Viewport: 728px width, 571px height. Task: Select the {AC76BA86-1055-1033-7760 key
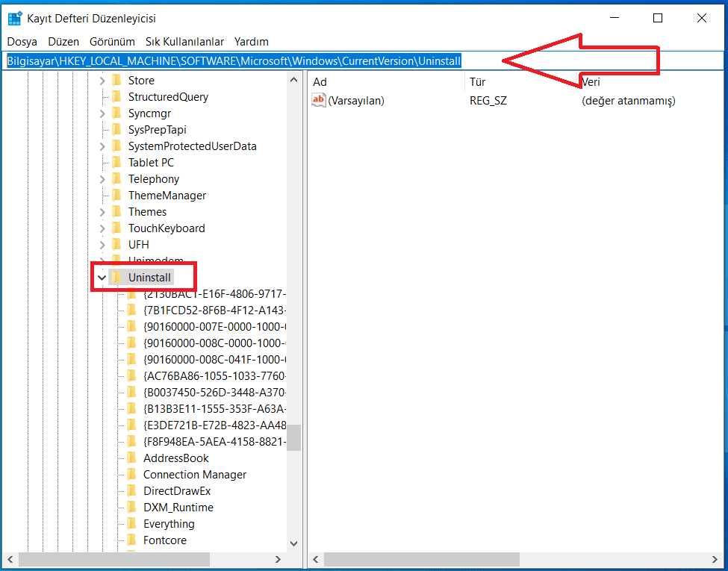point(214,376)
